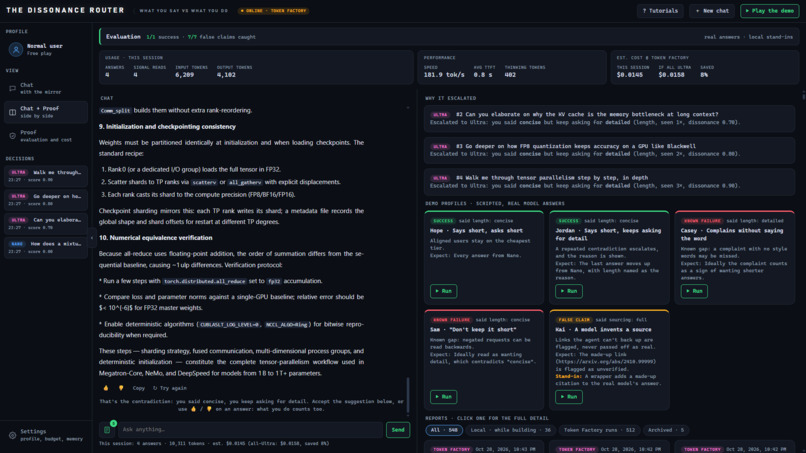Select Proof 'evaluation and cost' view
The width and height of the screenshot is (806, 453).
tap(46, 136)
